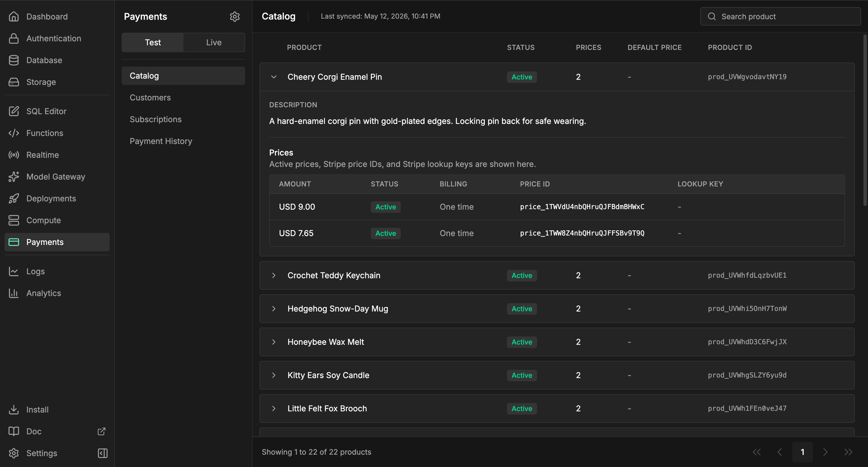The height and width of the screenshot is (467, 868).
Task: Click the DEFAULT PRICE column header
Action: click(654, 47)
